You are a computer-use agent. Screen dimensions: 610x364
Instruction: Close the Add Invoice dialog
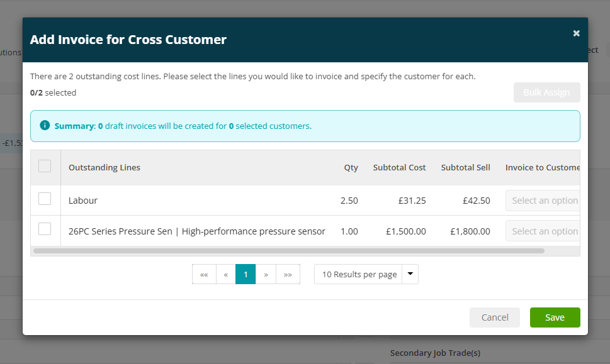click(x=576, y=33)
